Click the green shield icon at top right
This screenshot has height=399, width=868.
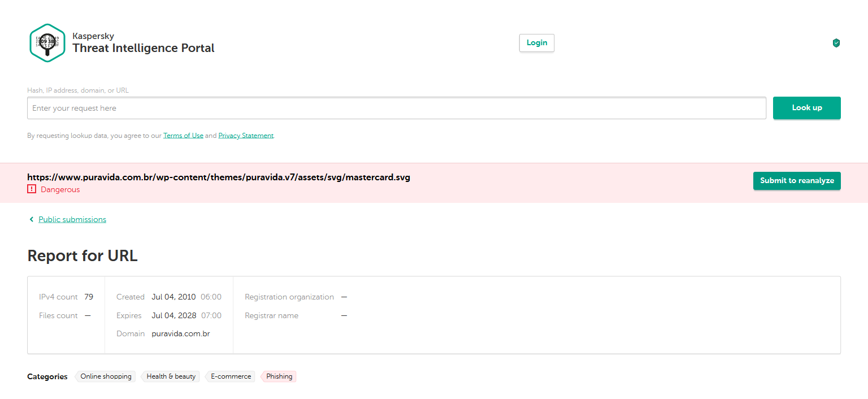click(836, 43)
